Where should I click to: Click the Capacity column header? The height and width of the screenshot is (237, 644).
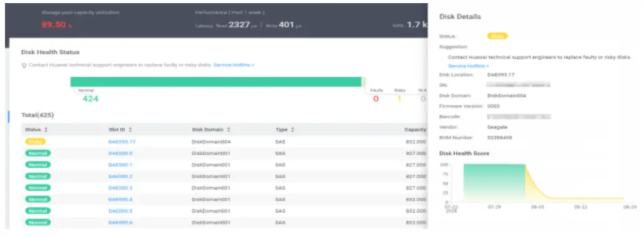coord(415,130)
